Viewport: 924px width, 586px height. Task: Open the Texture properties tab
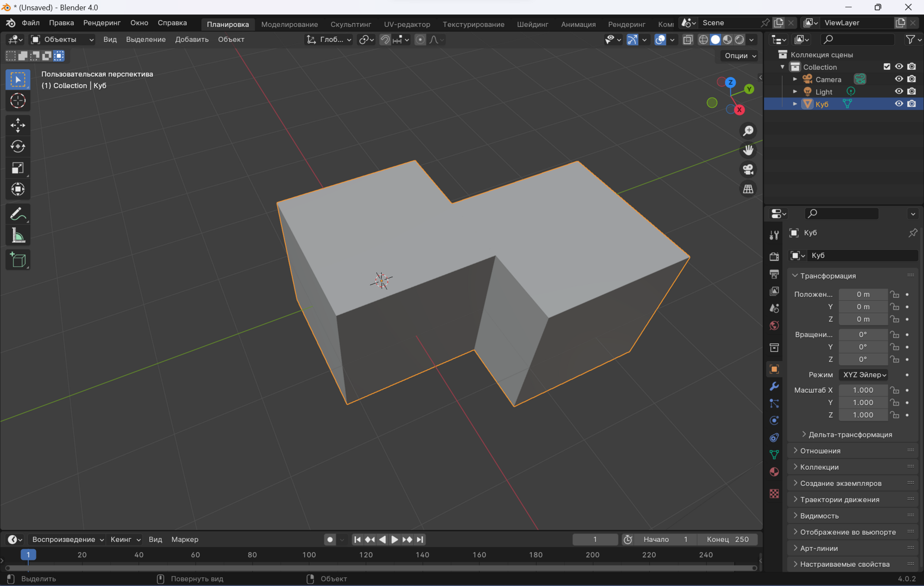[x=774, y=494]
